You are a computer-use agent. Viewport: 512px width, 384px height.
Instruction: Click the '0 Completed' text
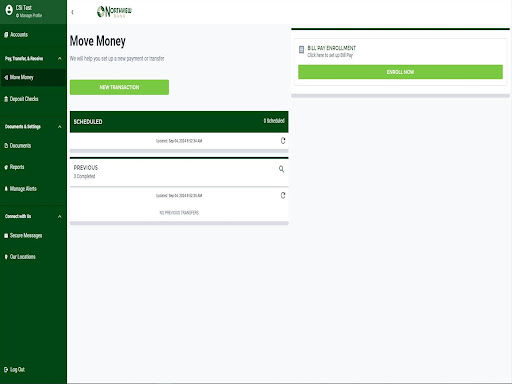point(84,176)
